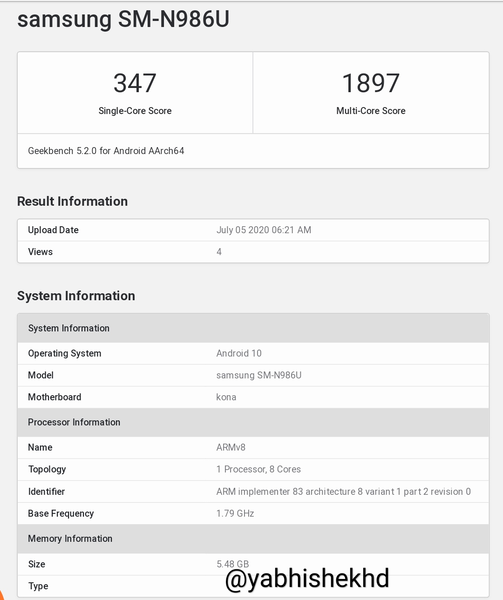Select the model value 'samsung SM-N986U' in table
This screenshot has height=600, width=503.
click(x=259, y=375)
